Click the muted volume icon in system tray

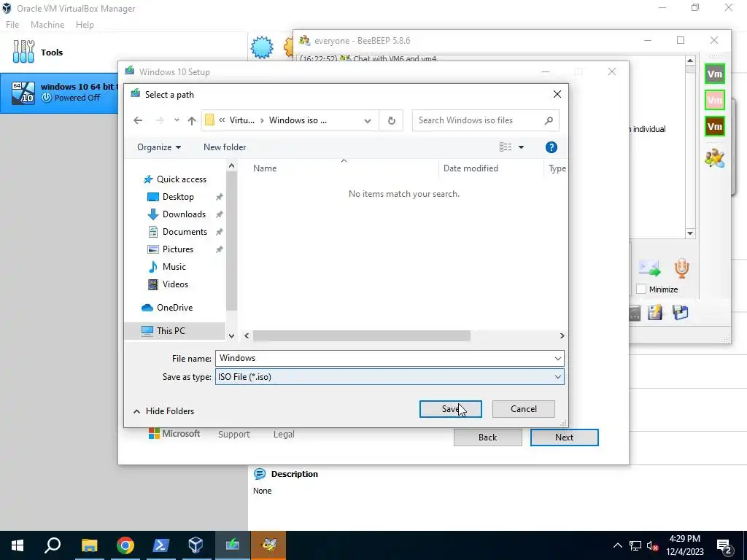point(652,545)
